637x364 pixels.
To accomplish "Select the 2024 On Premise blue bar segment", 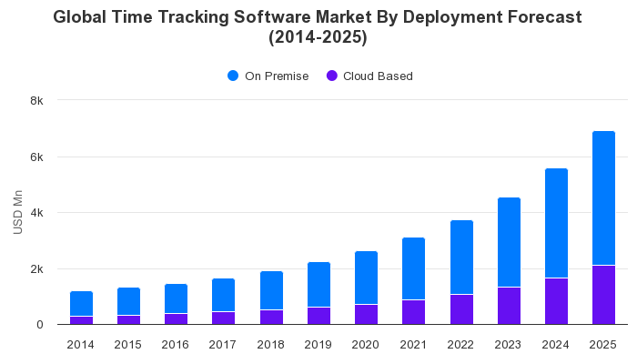I will pyautogui.click(x=556, y=223).
